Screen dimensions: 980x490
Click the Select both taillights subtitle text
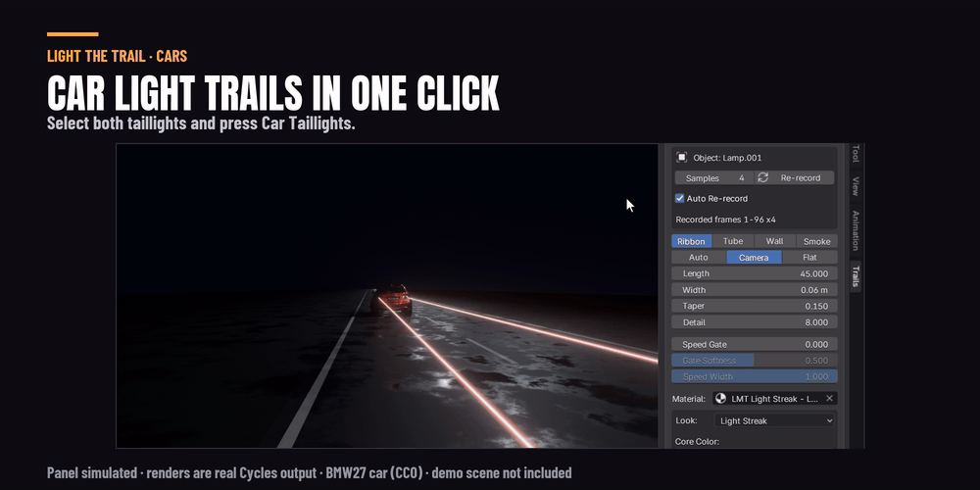pos(201,123)
